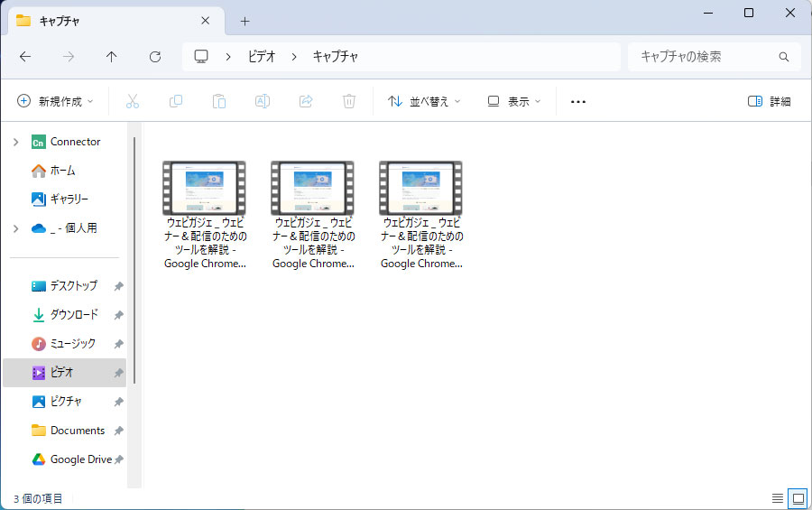Open the 並べ替え sort dropdown
The image size is (812, 510).
pos(424,101)
